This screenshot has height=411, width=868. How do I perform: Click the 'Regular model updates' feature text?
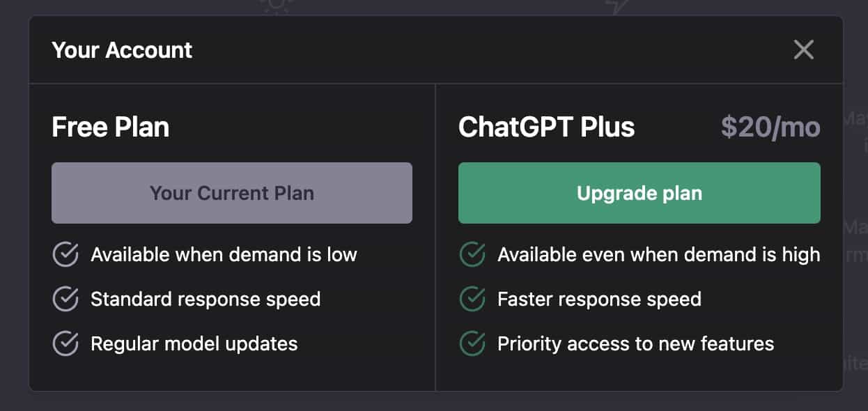[x=194, y=343]
